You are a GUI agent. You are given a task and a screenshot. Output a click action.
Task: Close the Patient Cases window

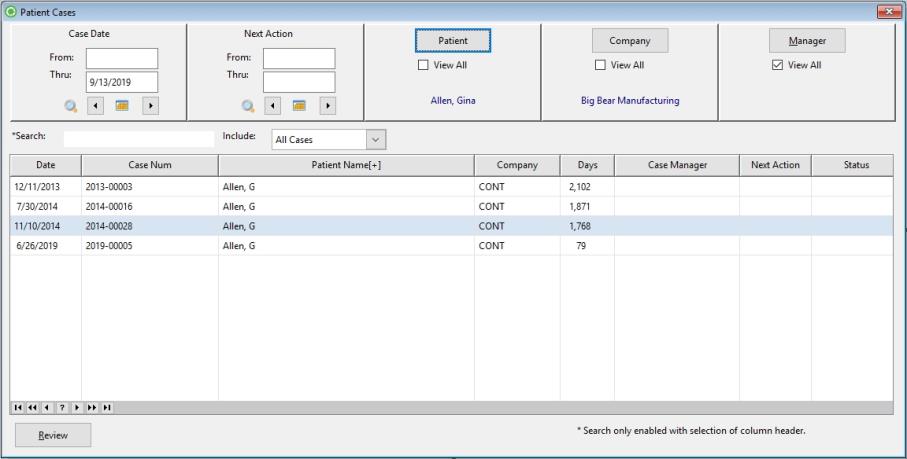pyautogui.click(x=889, y=12)
